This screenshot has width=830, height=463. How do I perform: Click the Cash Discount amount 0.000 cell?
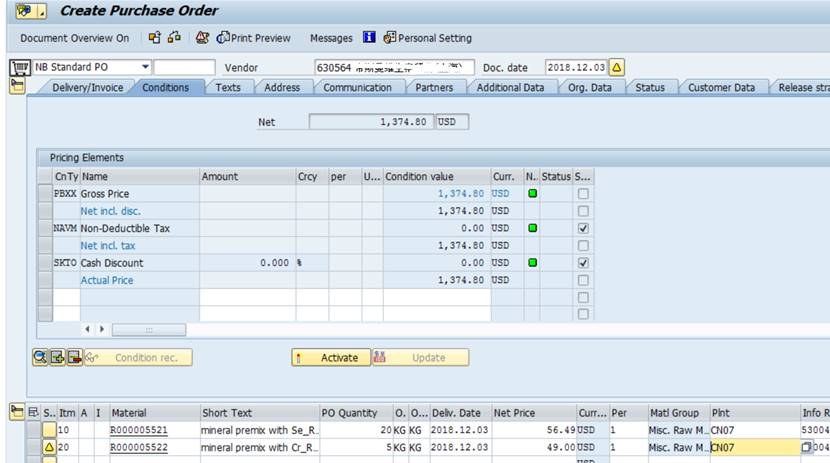[247, 263]
